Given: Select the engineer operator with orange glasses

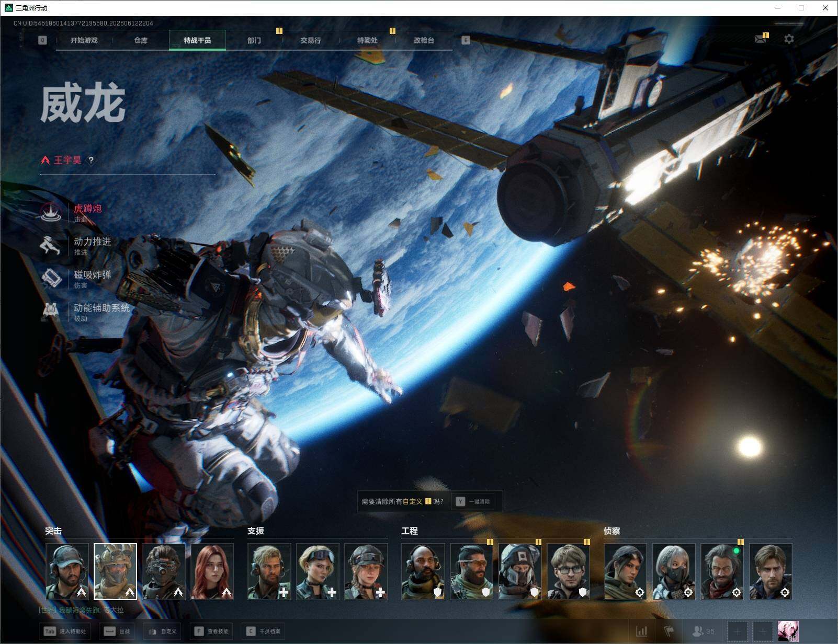Looking at the screenshot, I should (x=471, y=571).
